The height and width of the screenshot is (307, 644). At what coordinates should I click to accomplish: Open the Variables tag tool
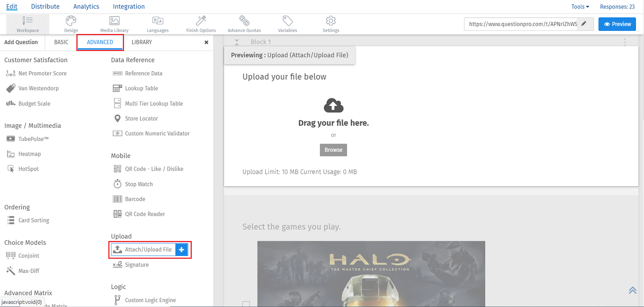288,24
